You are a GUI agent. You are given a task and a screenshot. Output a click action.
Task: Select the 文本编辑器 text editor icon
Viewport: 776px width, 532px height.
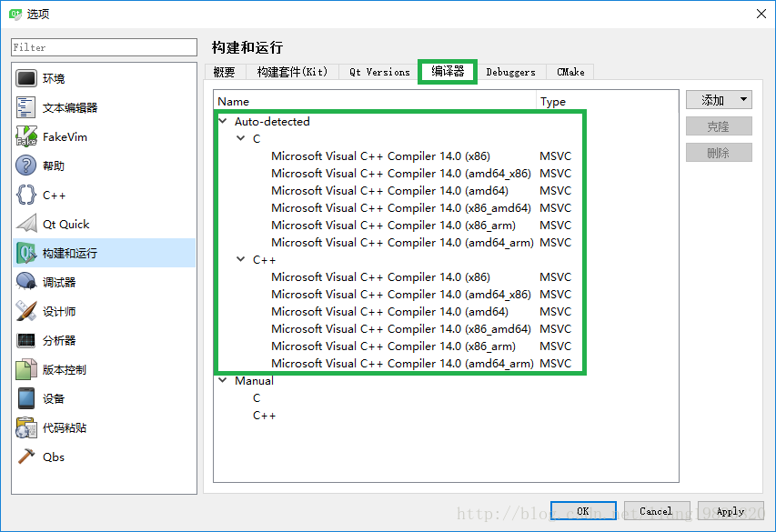(x=26, y=107)
